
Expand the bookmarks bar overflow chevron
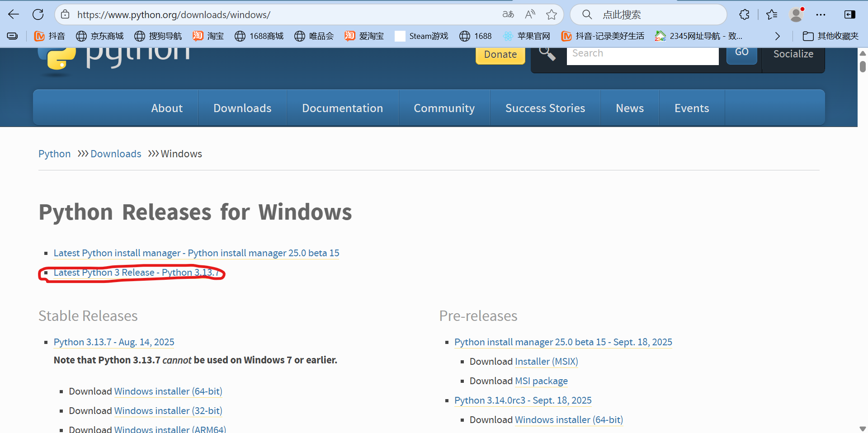click(778, 36)
